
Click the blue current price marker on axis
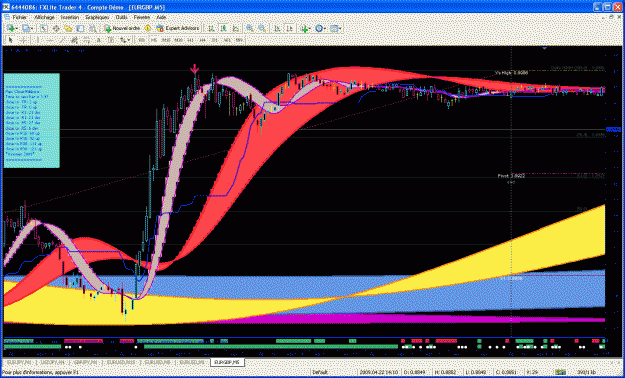tap(613, 129)
